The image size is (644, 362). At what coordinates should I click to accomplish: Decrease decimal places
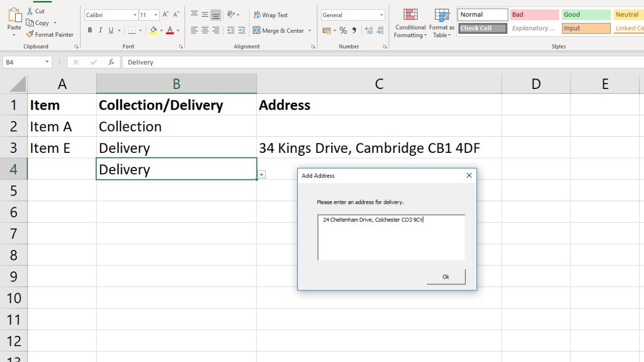click(380, 31)
